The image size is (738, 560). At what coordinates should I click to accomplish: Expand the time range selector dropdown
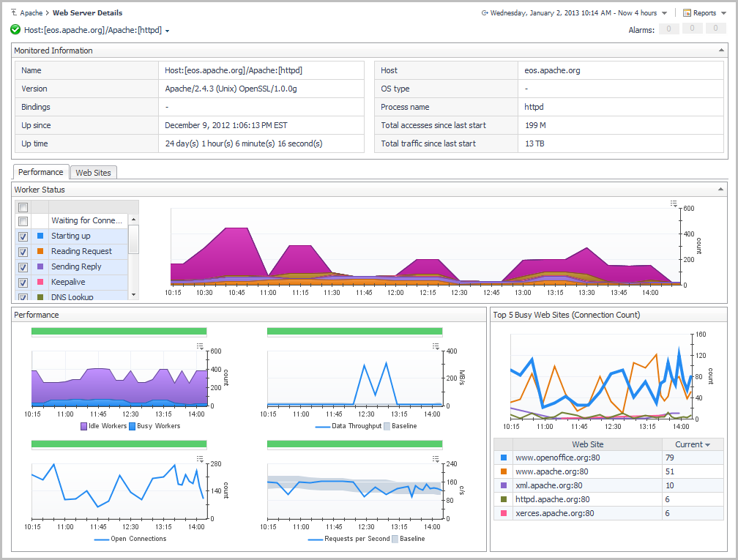[664, 13]
